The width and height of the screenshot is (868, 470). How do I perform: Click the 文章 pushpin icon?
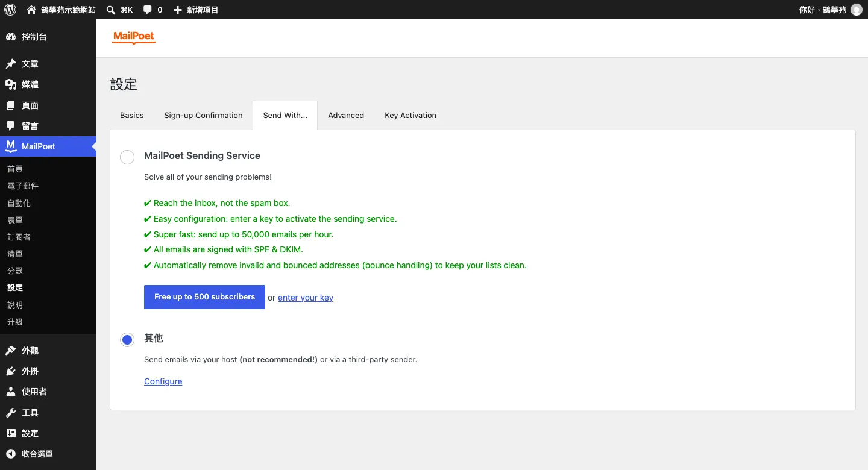click(11, 64)
